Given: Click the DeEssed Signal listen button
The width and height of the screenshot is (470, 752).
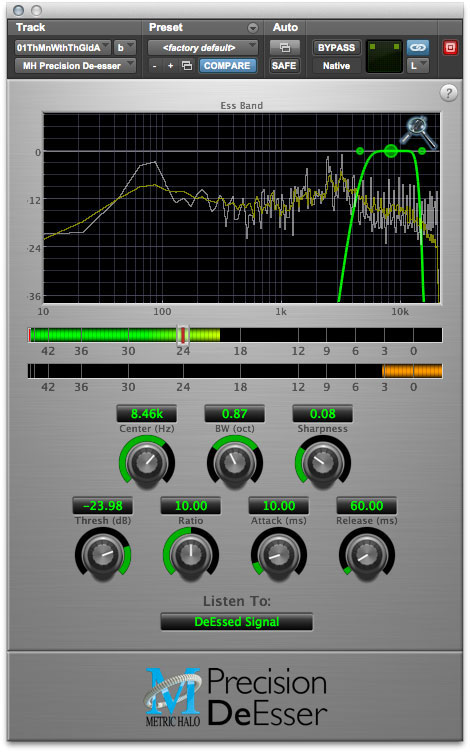Looking at the screenshot, I should (236, 622).
